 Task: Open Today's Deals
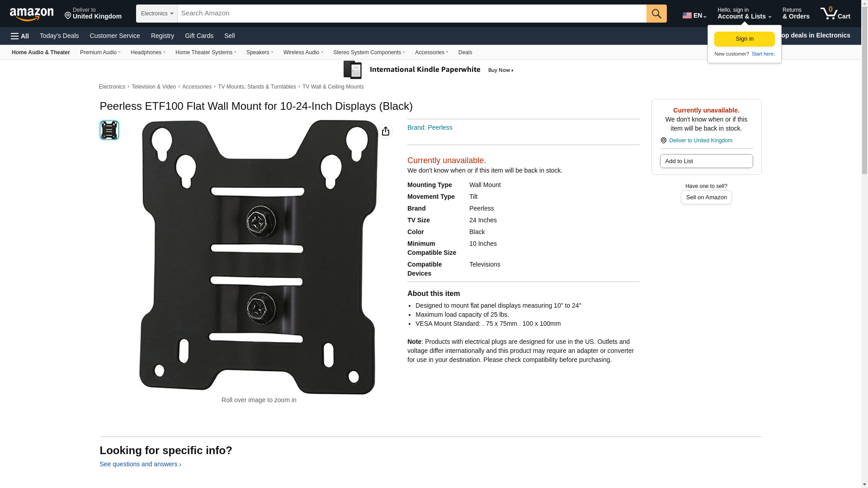(59, 36)
